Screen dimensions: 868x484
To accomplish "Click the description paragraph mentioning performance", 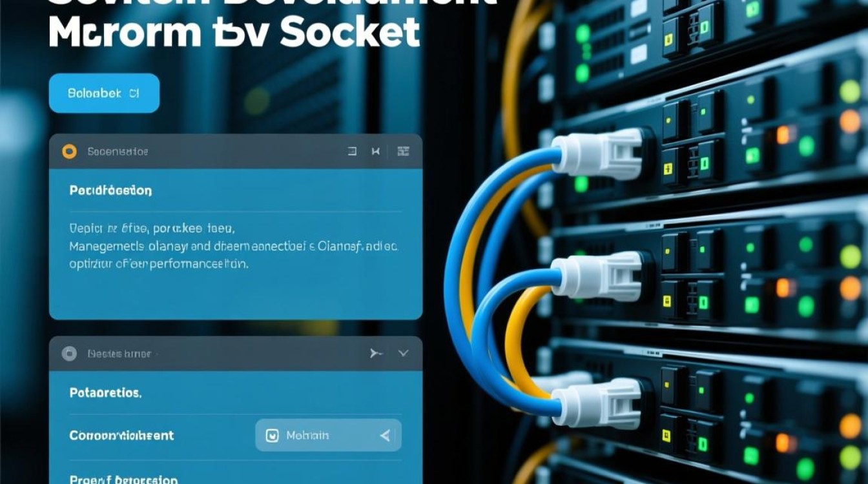I will coord(234,246).
